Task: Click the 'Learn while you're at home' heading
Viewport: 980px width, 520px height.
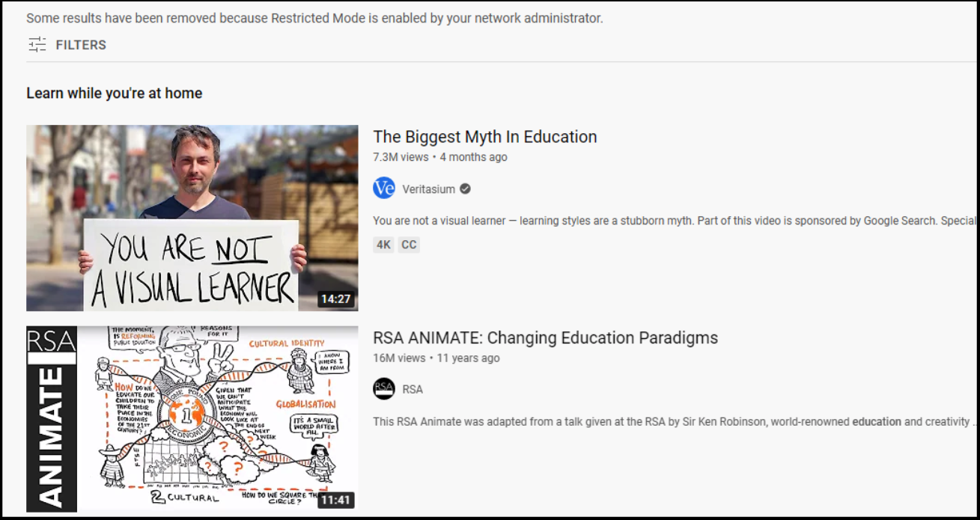Action: [115, 94]
